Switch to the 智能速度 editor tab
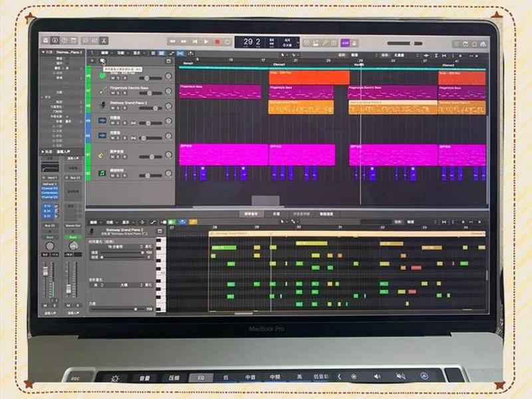This screenshot has width=532, height=399. [326, 214]
